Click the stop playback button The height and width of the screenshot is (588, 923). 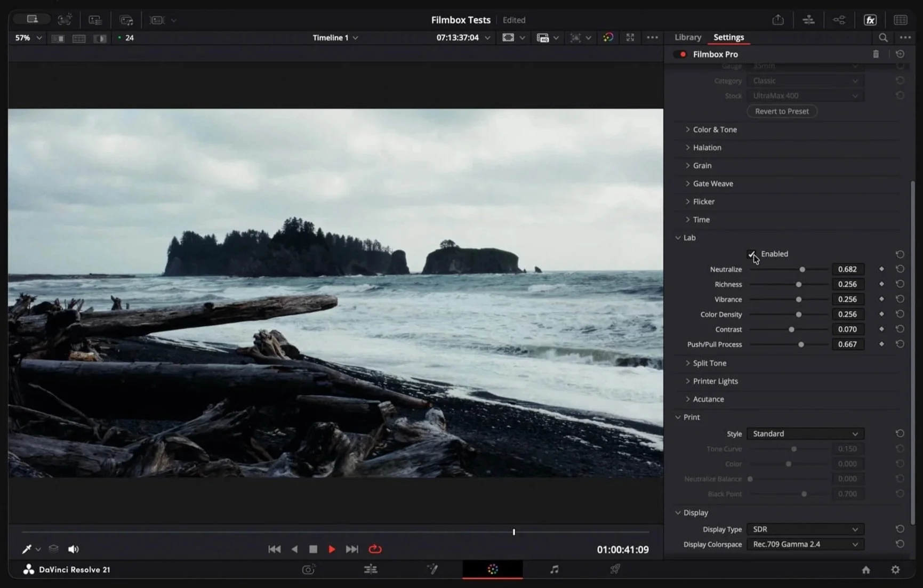point(313,549)
